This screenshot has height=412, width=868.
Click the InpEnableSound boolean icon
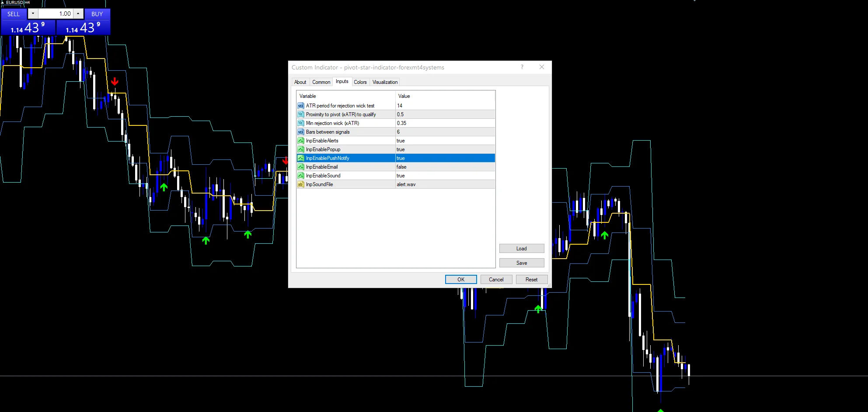click(x=300, y=176)
